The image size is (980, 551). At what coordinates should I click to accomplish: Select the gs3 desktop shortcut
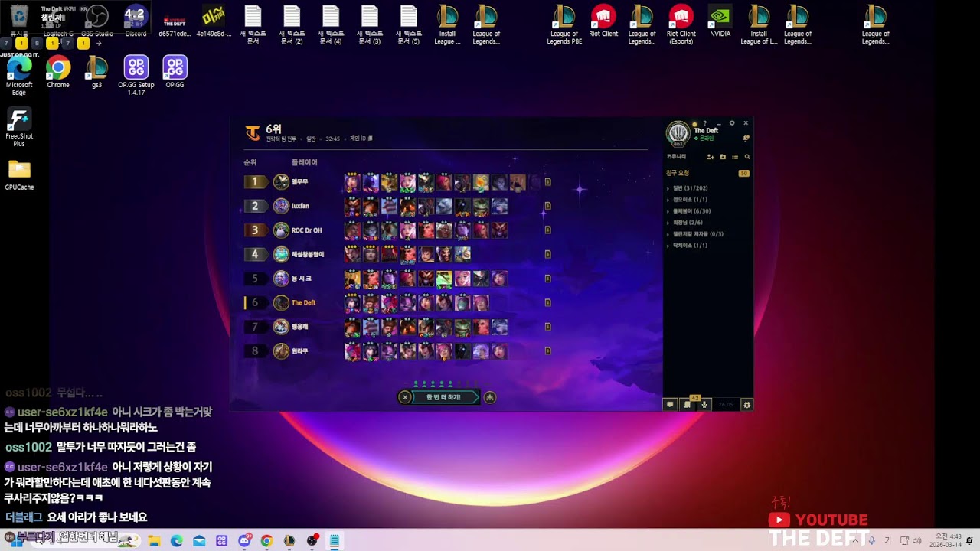click(96, 72)
